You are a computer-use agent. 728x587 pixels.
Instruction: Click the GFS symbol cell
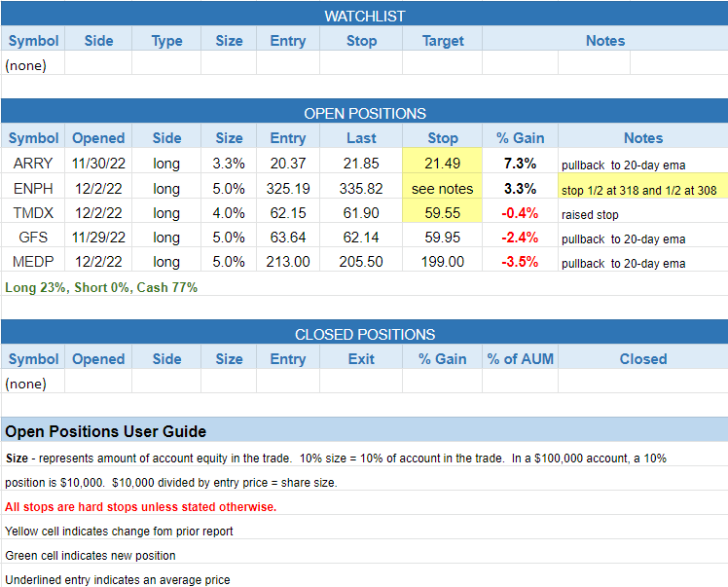[x=33, y=238]
